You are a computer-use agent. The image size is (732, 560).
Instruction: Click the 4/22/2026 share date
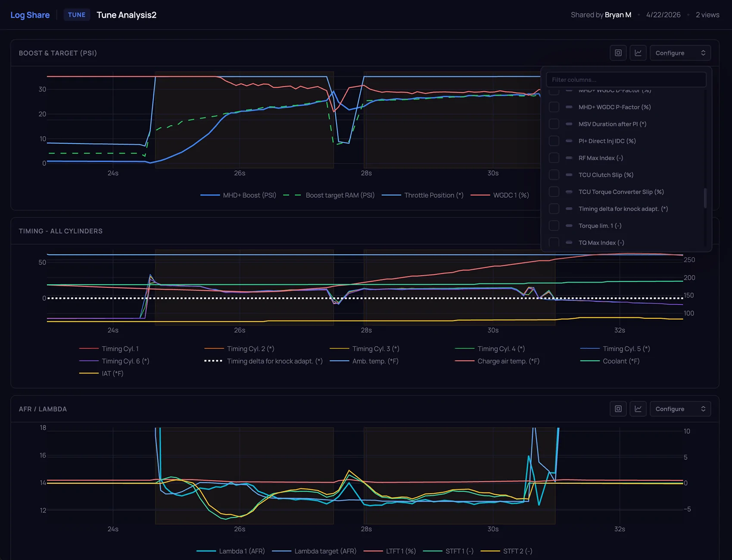click(x=663, y=15)
